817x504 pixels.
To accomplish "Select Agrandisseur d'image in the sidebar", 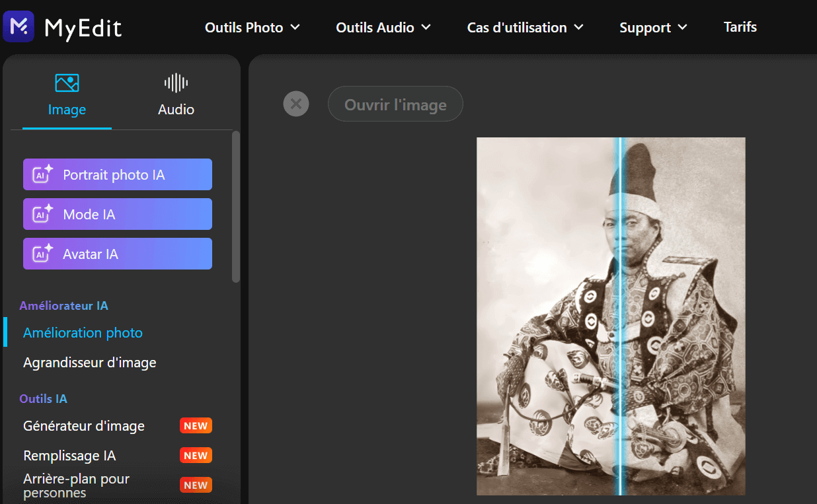I will (89, 362).
